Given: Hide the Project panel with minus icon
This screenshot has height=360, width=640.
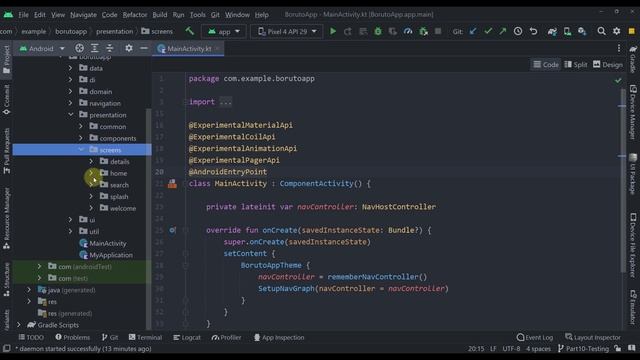Looking at the screenshot, I should (144, 49).
